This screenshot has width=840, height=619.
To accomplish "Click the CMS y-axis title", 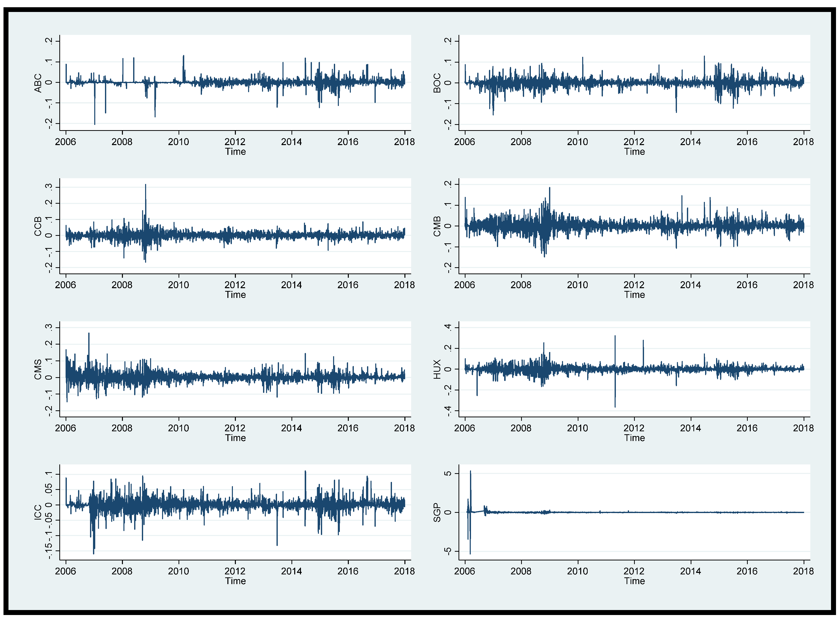I will pyautogui.click(x=38, y=369).
